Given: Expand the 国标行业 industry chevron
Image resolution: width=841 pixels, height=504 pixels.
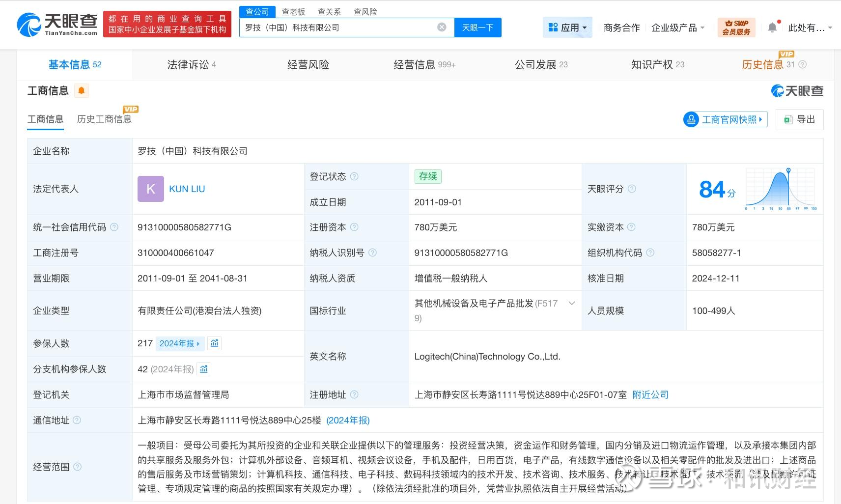Looking at the screenshot, I should [x=572, y=303].
